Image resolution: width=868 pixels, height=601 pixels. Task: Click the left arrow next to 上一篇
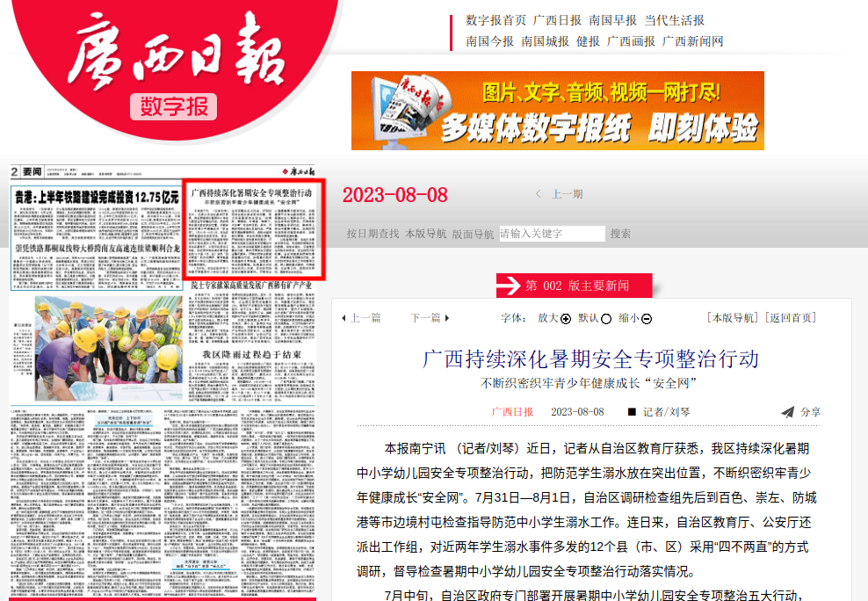tap(344, 318)
